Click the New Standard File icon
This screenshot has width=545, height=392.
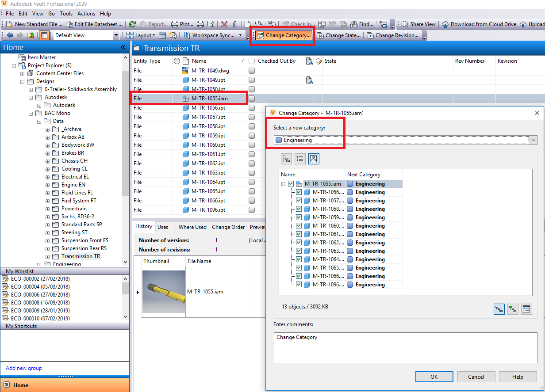click(x=9, y=24)
